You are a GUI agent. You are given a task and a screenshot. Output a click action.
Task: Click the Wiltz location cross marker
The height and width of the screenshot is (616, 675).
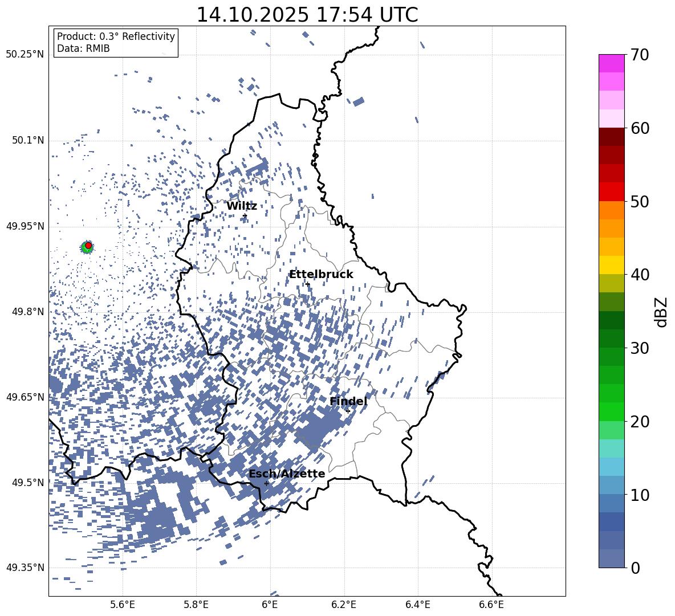click(245, 215)
